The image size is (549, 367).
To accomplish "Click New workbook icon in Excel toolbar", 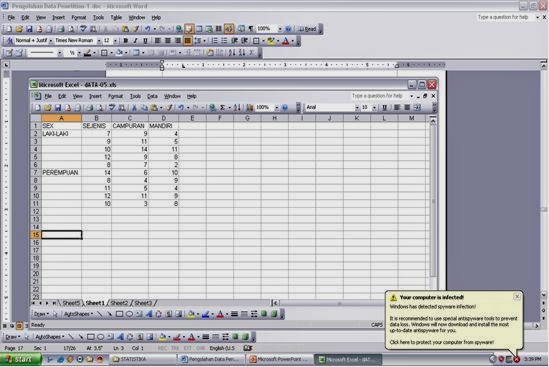I will click(37, 108).
